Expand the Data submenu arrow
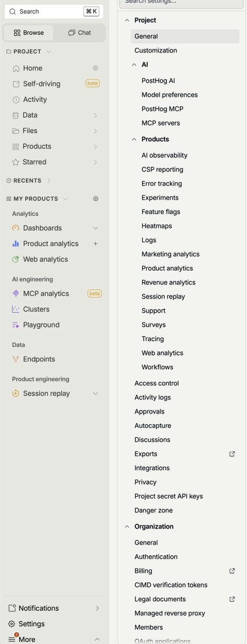 [96, 115]
